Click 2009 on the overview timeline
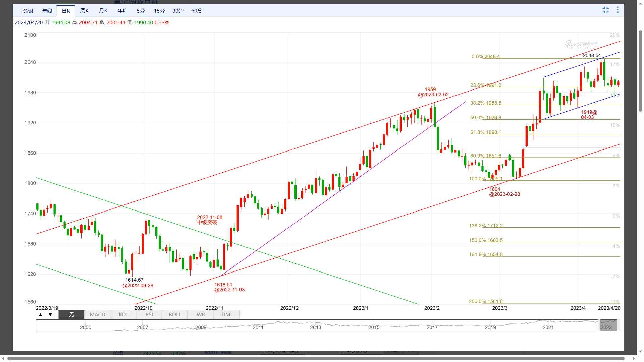Image resolution: width=644 pixels, height=362 pixels. pyautogui.click(x=201, y=327)
